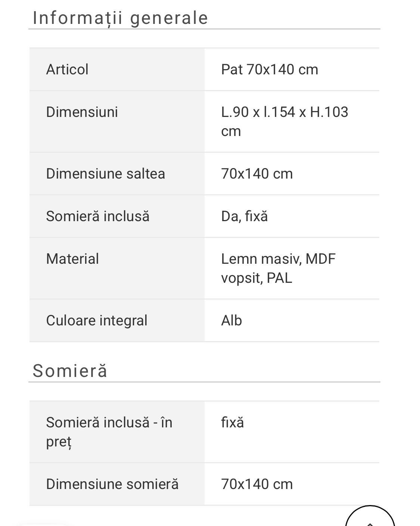This screenshot has width=420, height=526.
Task: Select the Alb color value
Action: [231, 321]
